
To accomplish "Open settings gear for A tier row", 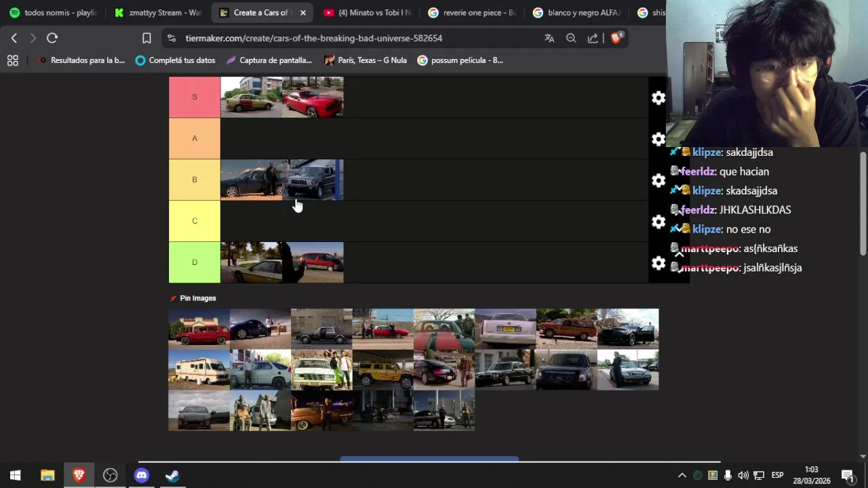I will (658, 139).
